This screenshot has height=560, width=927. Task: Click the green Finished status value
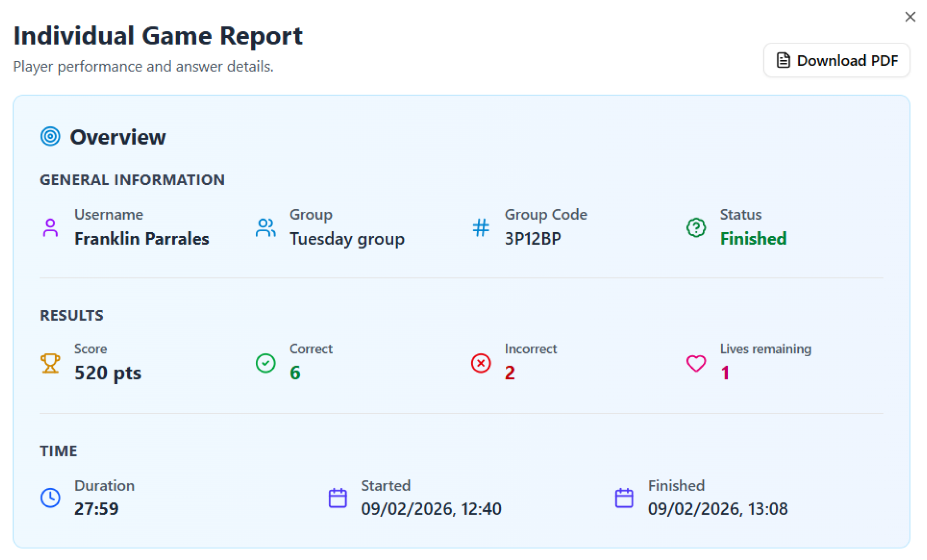click(x=753, y=239)
